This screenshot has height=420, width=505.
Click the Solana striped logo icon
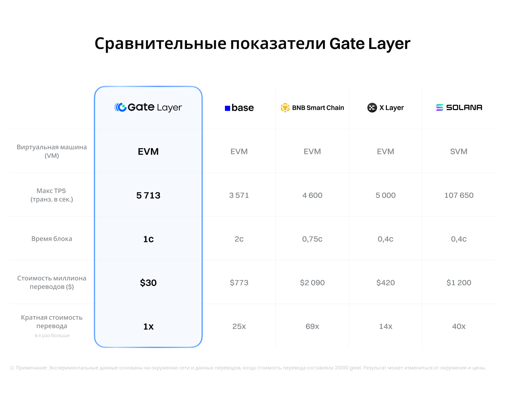click(439, 107)
